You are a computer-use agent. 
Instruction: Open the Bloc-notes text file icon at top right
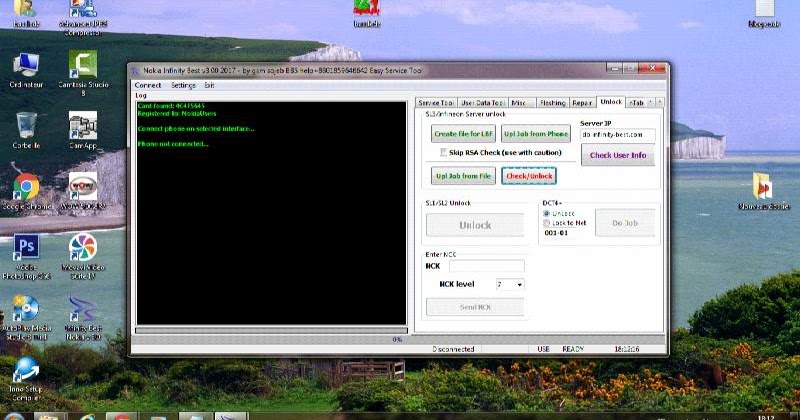click(764, 14)
